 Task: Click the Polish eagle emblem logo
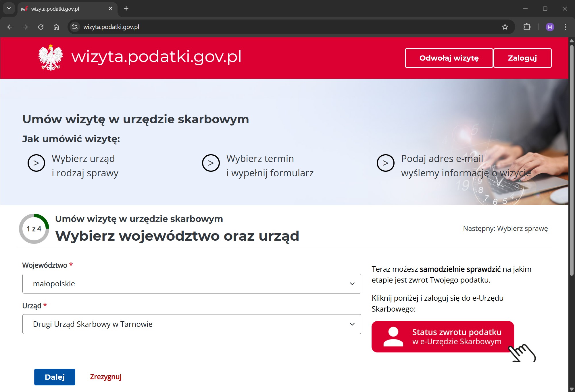pyautogui.click(x=51, y=58)
